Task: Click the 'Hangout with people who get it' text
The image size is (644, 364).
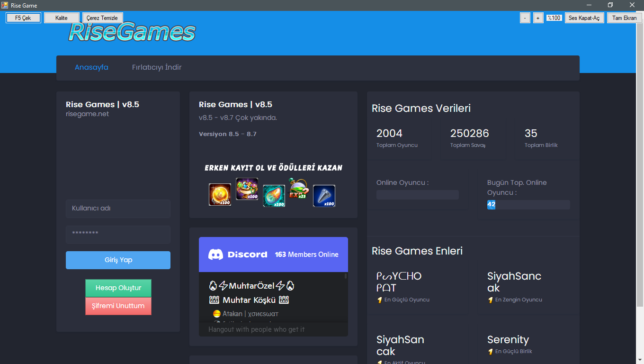Action: click(x=257, y=329)
